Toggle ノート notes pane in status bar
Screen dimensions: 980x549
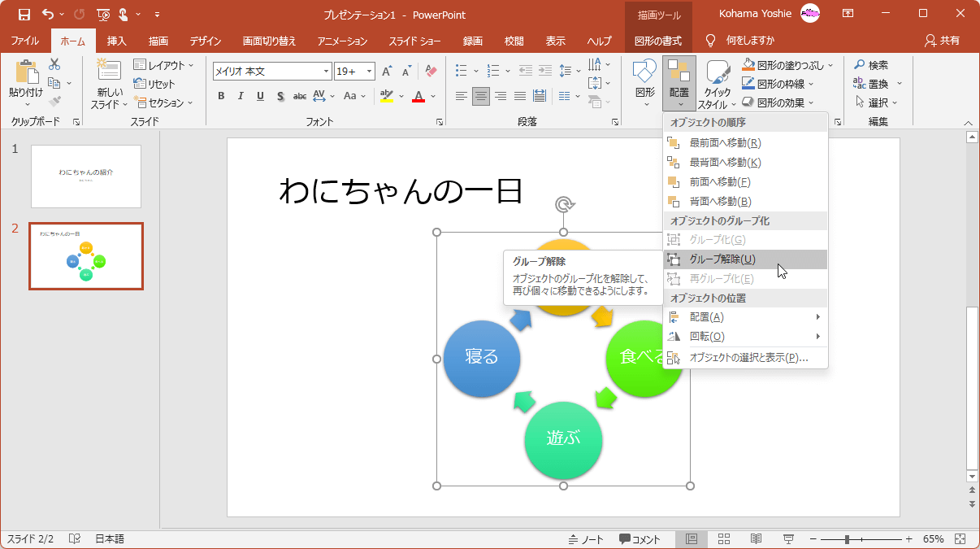coord(586,539)
